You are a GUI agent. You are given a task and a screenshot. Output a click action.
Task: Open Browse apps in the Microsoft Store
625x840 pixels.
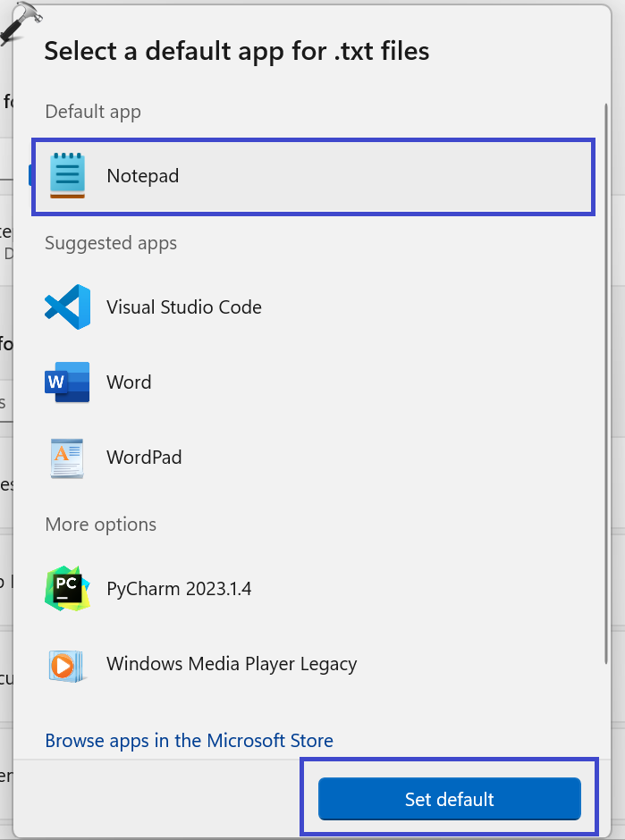[189, 741]
